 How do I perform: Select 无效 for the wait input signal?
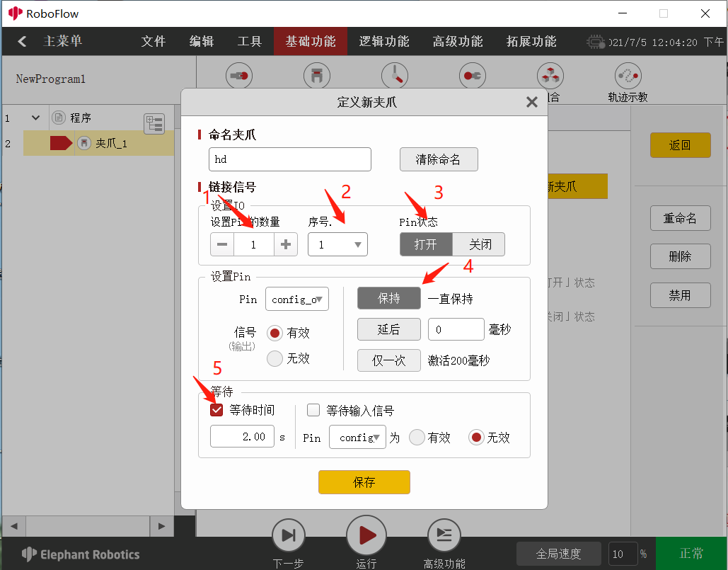(476, 437)
